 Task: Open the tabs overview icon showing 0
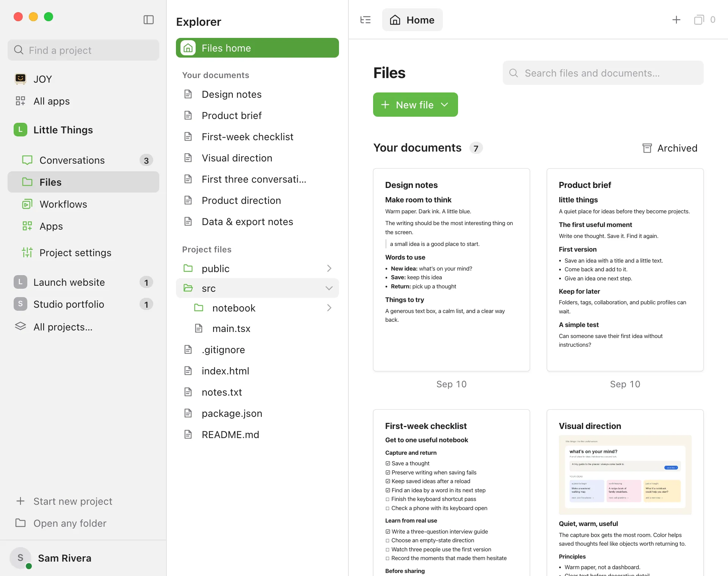point(699,20)
